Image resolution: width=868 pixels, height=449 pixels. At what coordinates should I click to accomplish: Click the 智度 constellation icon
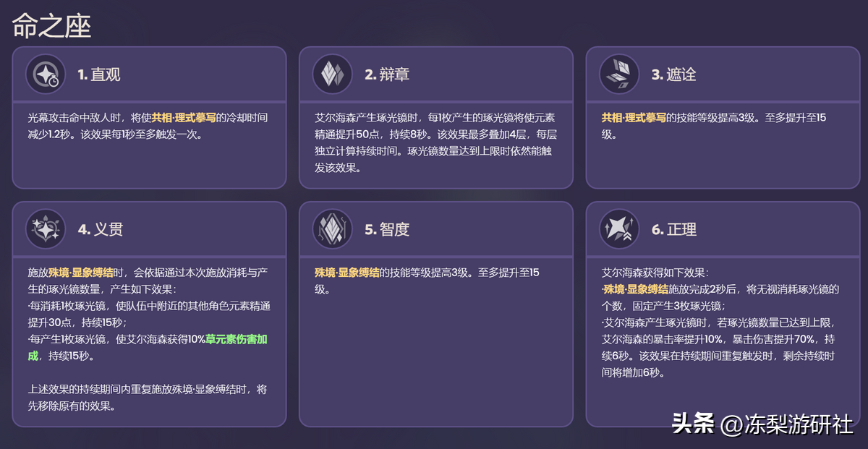(x=333, y=229)
